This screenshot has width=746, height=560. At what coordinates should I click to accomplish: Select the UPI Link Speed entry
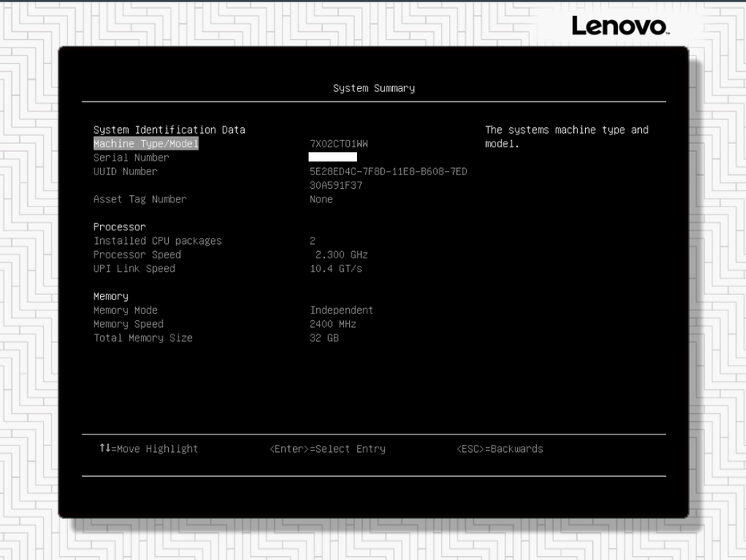click(134, 269)
